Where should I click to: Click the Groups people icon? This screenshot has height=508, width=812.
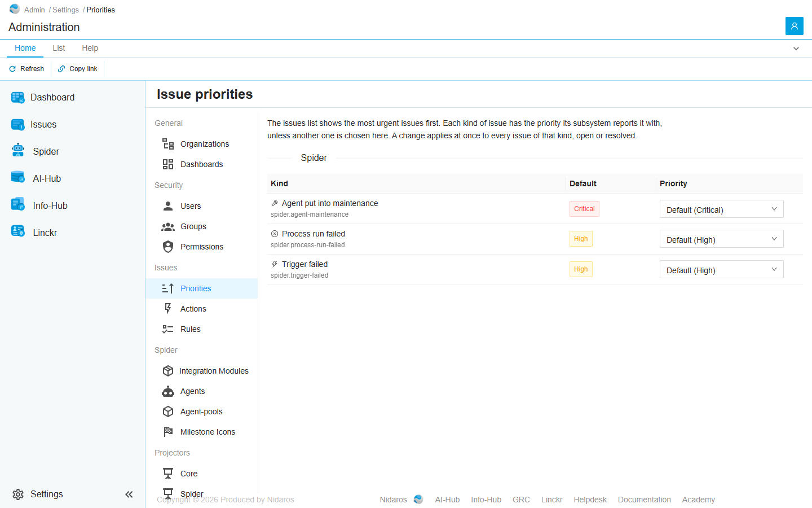[168, 226]
